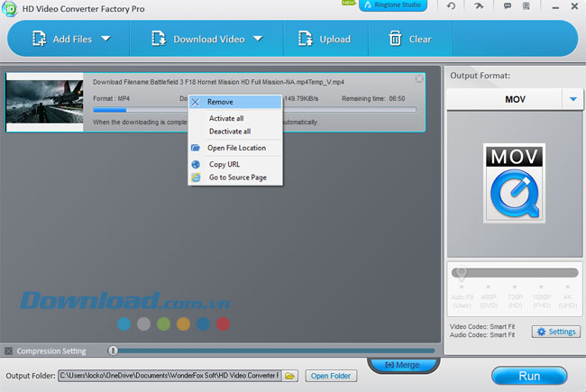Select Open File Location menu entry
Screen dimensions: 586x392
(x=235, y=148)
